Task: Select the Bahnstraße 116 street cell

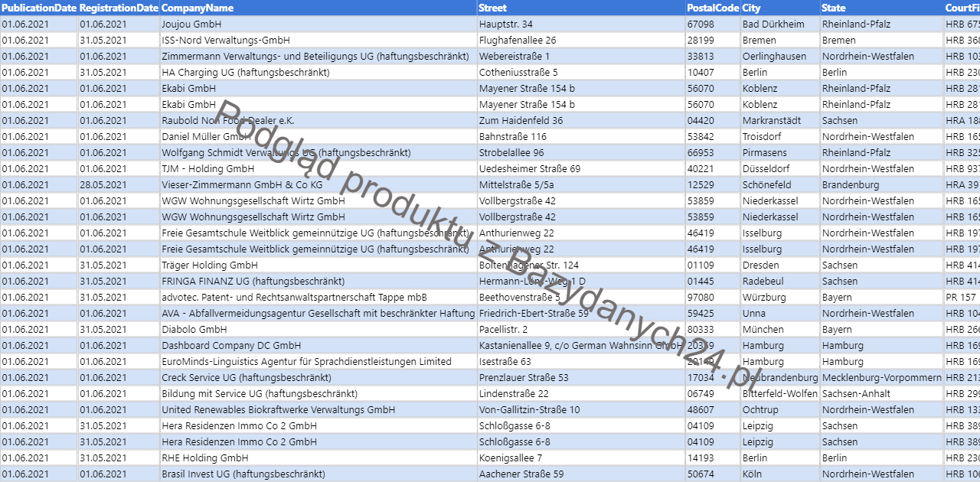Action: (581, 137)
